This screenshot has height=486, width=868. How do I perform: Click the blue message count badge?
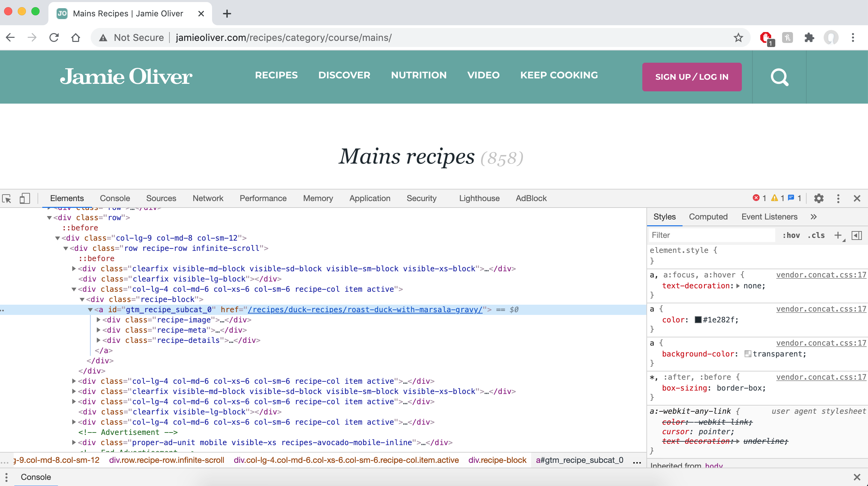[795, 198]
